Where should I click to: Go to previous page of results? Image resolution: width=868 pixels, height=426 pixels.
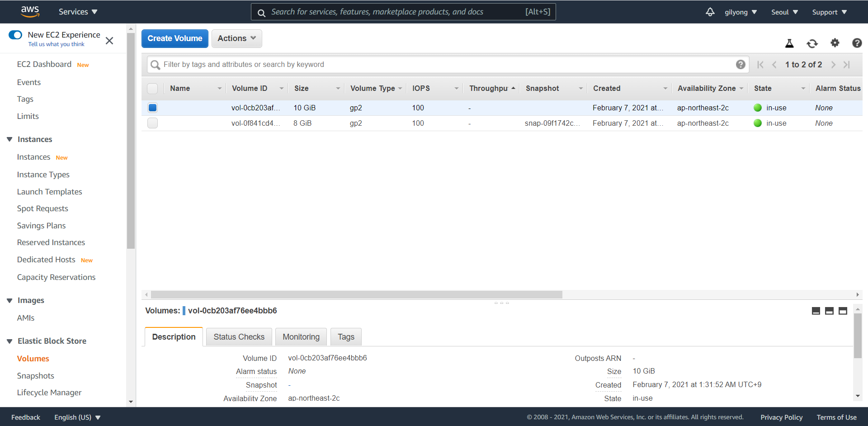click(774, 65)
